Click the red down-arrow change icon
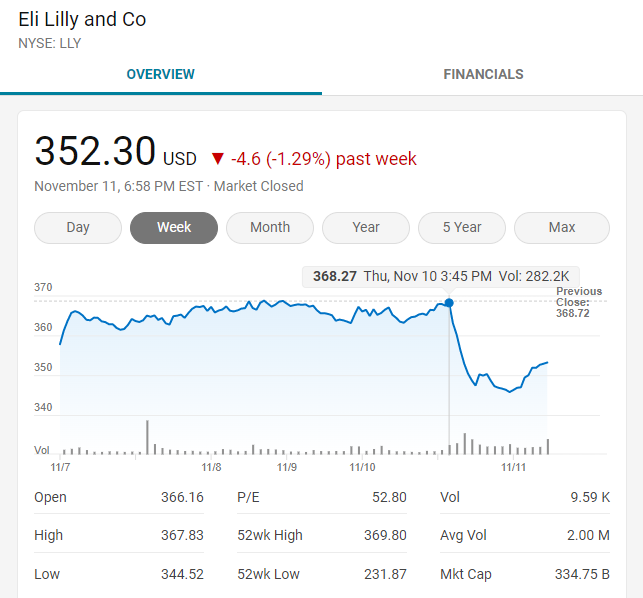This screenshot has height=598, width=643. pyautogui.click(x=218, y=159)
